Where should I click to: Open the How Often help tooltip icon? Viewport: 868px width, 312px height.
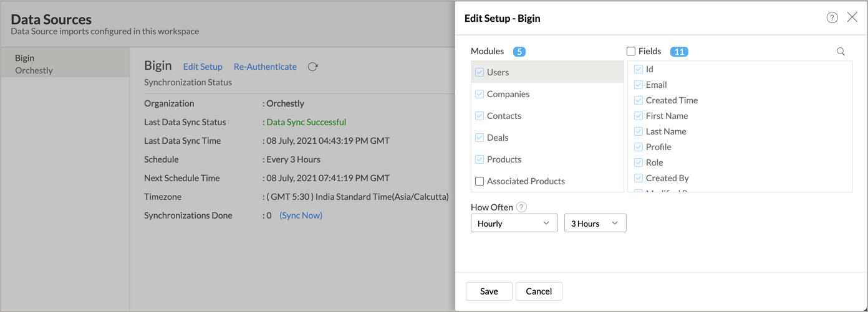(522, 207)
